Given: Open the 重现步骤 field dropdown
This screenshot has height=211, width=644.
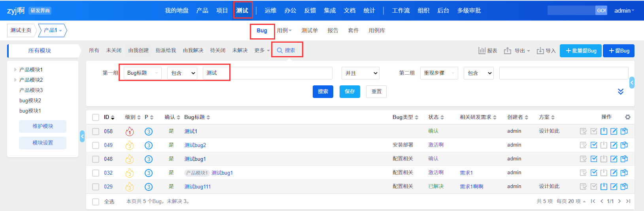Looking at the screenshot, I should pos(439,73).
